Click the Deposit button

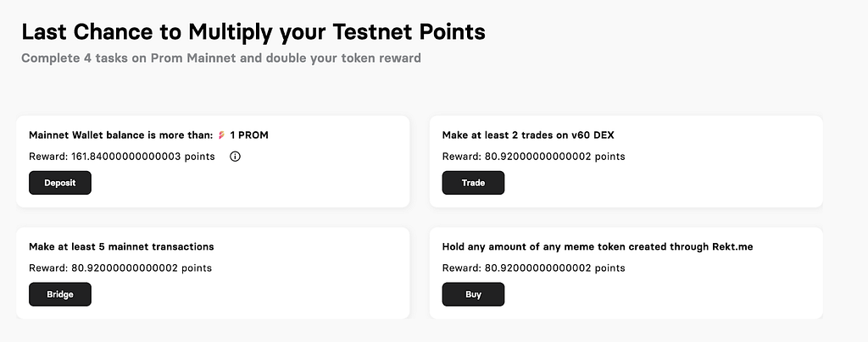pos(60,183)
